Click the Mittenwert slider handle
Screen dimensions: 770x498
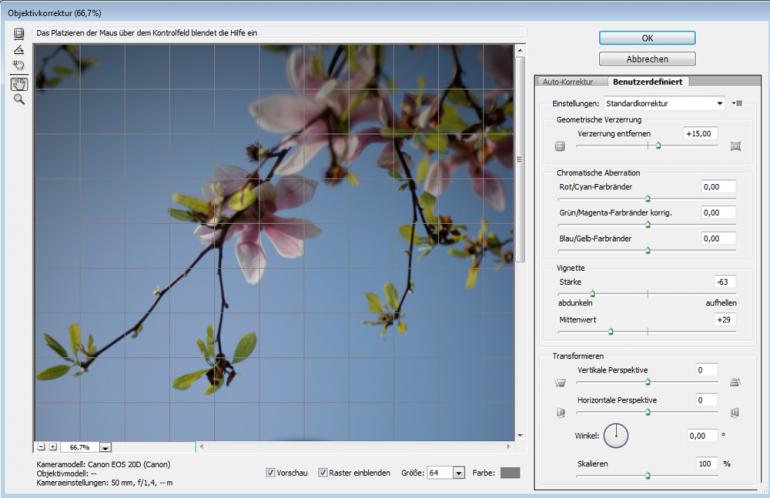610,332
